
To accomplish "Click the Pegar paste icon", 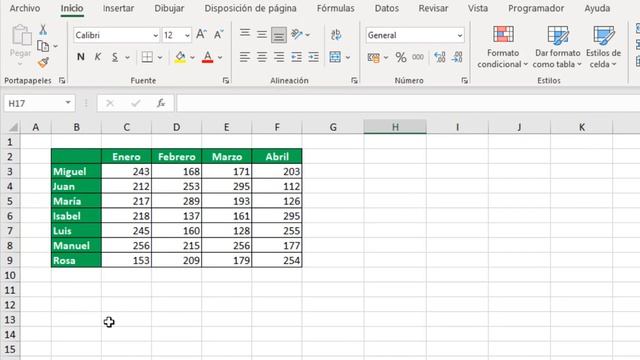I will tap(21, 35).
